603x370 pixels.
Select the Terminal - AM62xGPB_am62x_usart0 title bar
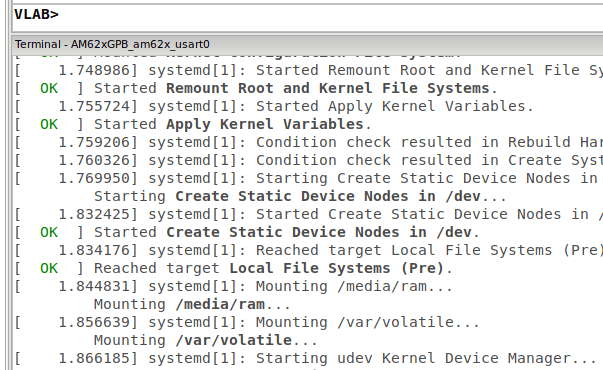pyautogui.click(x=308, y=44)
